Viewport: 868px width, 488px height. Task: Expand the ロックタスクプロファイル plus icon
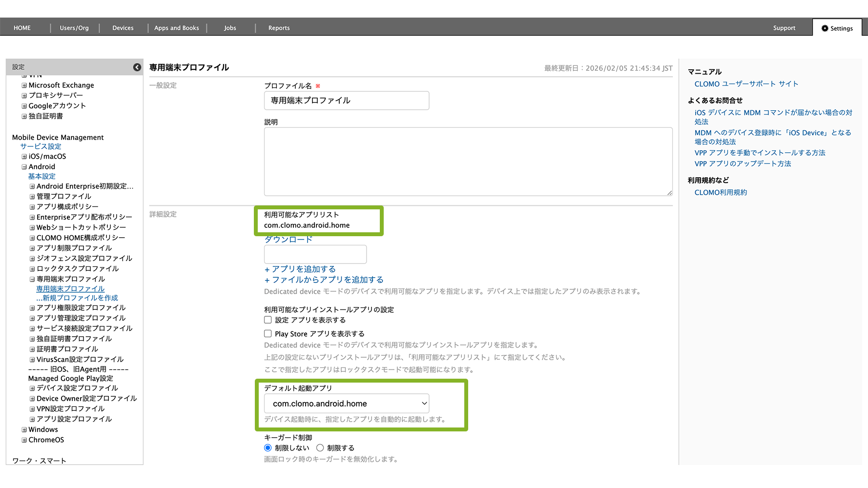click(x=32, y=269)
